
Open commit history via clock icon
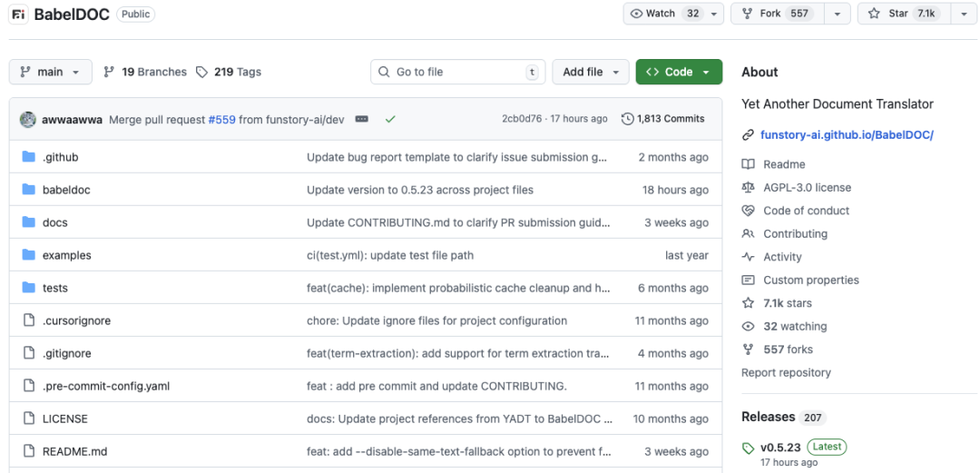(x=627, y=119)
